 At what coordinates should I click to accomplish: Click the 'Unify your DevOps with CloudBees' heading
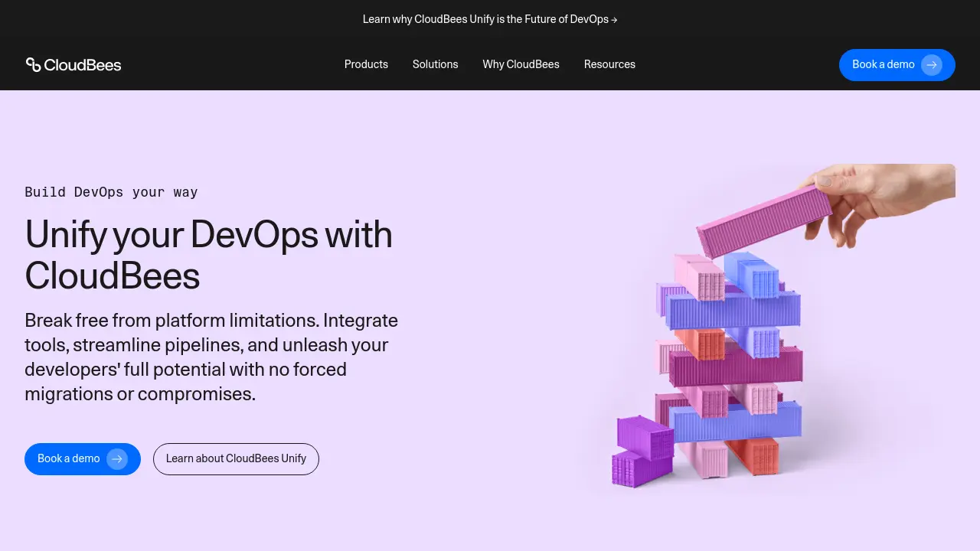point(208,255)
